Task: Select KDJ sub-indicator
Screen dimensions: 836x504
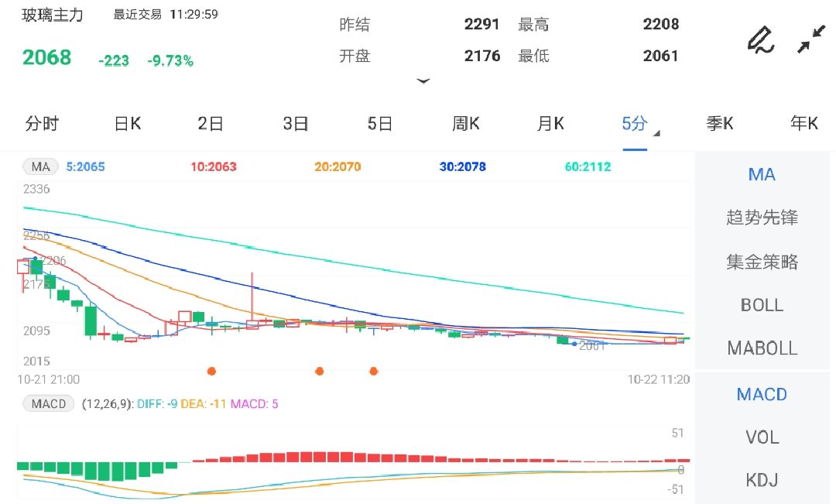Action: click(x=762, y=480)
